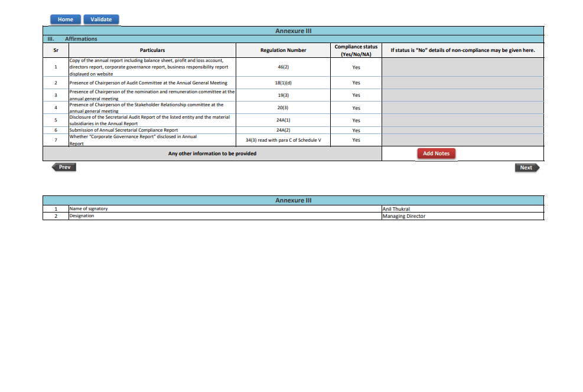Click non-compliance details field for Audit Committee row

[463, 83]
